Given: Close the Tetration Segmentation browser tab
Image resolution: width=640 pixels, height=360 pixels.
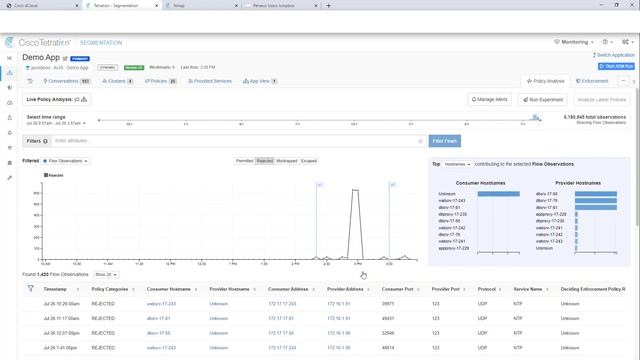Looking at the screenshot, I should [x=156, y=6].
